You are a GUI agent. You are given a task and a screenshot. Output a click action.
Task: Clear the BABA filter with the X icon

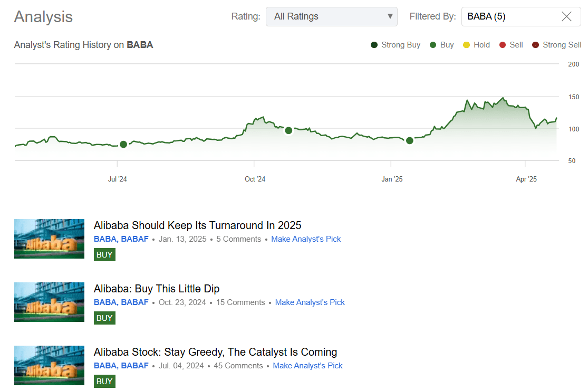[566, 16]
